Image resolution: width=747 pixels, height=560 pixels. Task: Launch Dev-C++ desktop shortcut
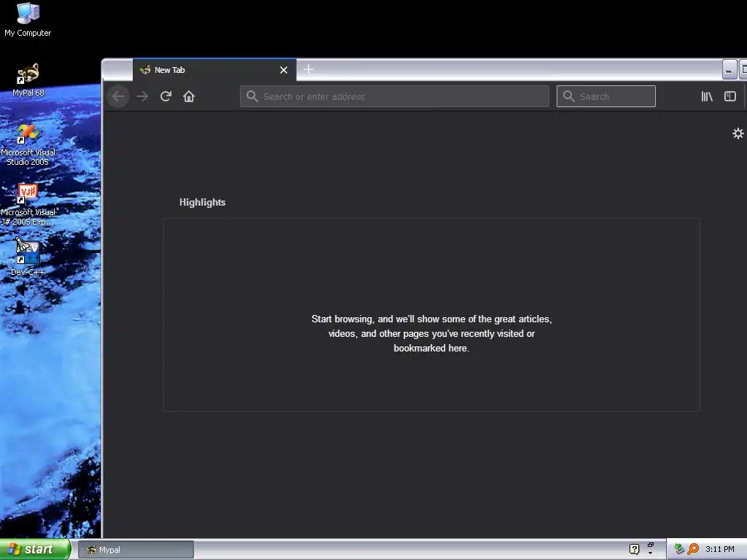28,257
